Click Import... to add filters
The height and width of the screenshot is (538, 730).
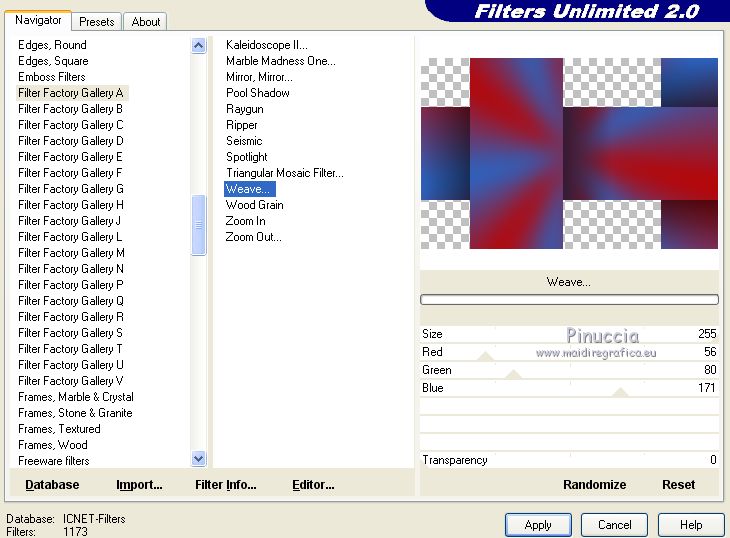tap(139, 484)
